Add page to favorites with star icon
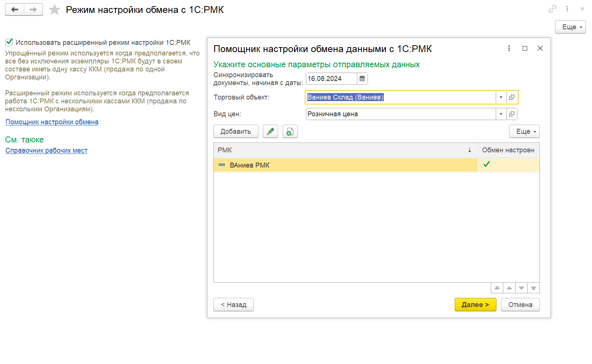Screen dimensions: 592x364 point(54,9)
